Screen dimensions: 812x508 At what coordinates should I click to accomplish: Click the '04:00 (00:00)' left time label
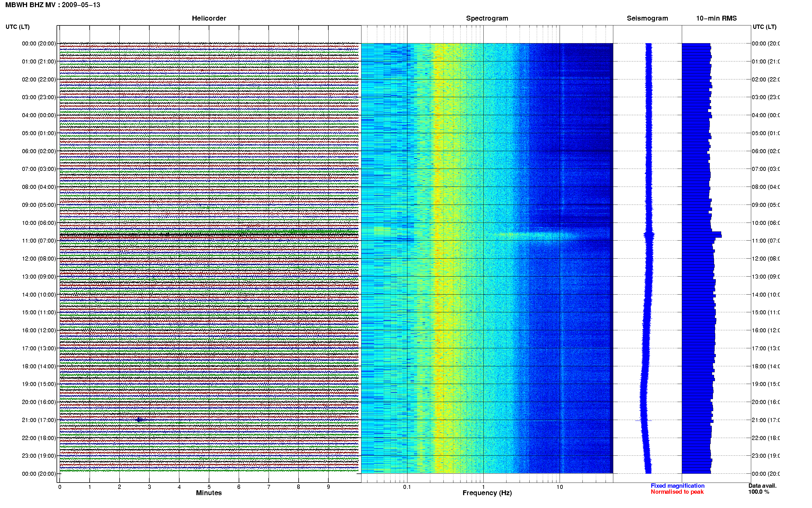[x=39, y=115]
